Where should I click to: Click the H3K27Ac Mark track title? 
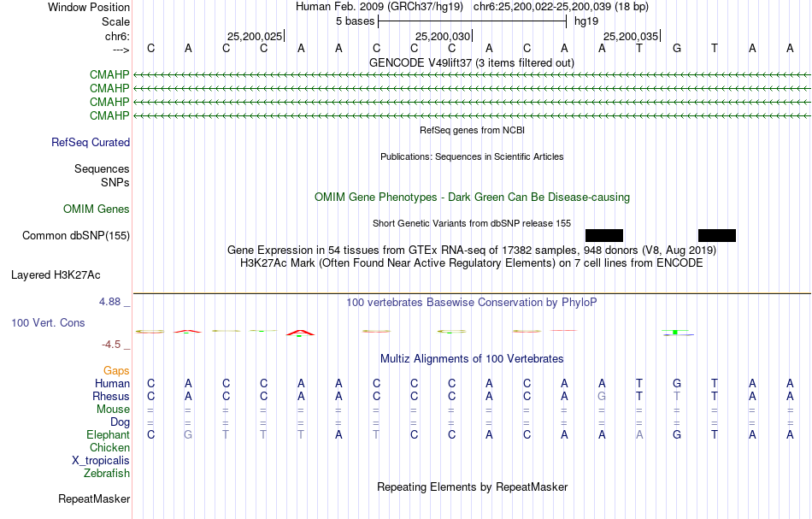(471, 263)
